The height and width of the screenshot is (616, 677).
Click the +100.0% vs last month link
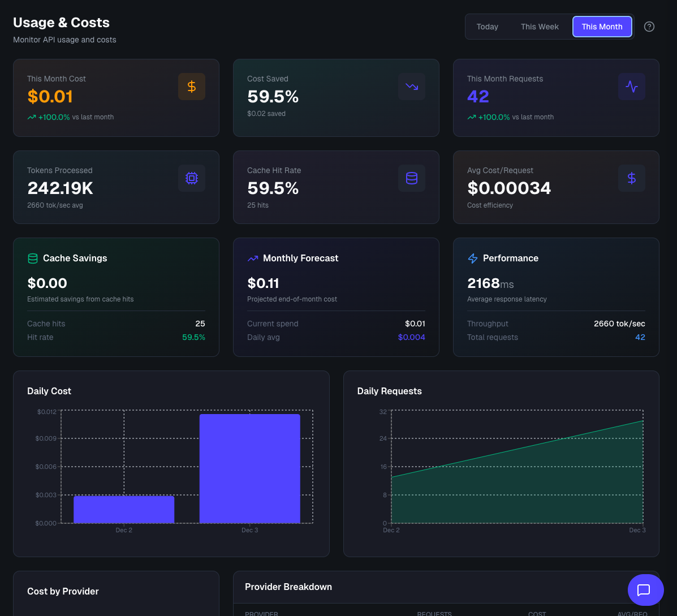pyautogui.click(x=70, y=117)
